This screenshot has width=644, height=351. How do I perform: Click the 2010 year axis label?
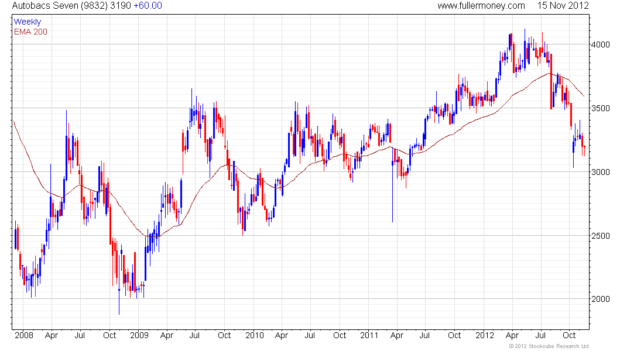point(255,335)
